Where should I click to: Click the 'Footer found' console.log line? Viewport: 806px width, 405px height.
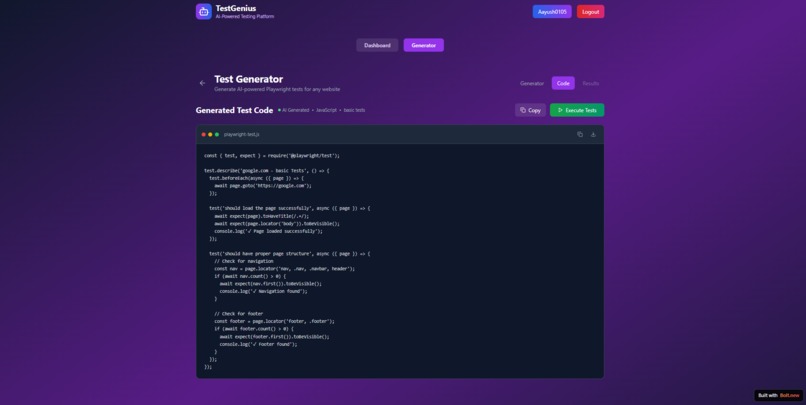pyautogui.click(x=258, y=344)
